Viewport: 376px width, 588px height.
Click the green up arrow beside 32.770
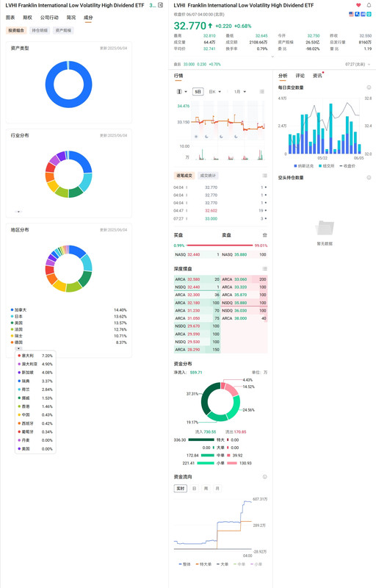210,26
